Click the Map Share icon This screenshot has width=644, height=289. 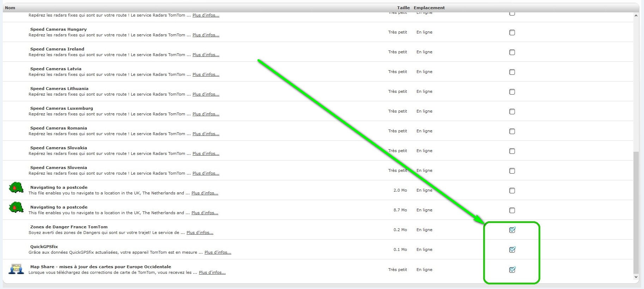click(16, 269)
